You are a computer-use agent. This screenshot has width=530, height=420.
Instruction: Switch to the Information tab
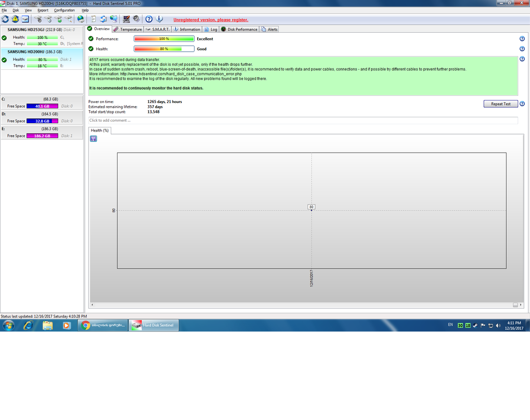point(187,30)
